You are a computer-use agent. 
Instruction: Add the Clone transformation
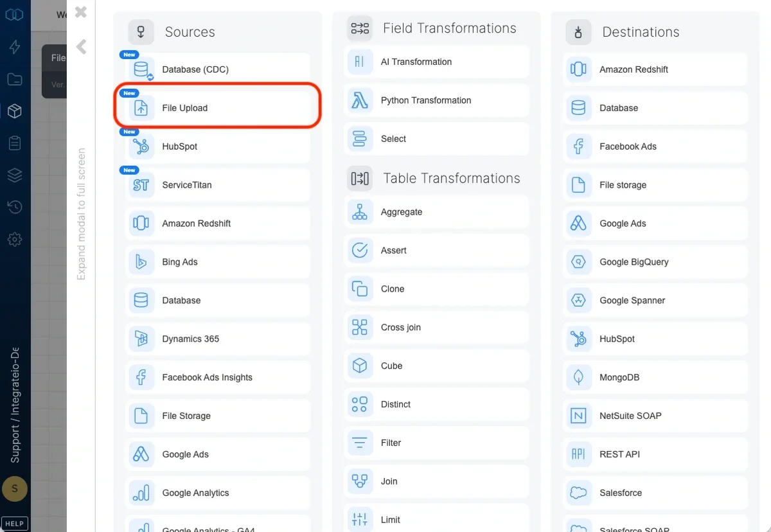click(436, 289)
